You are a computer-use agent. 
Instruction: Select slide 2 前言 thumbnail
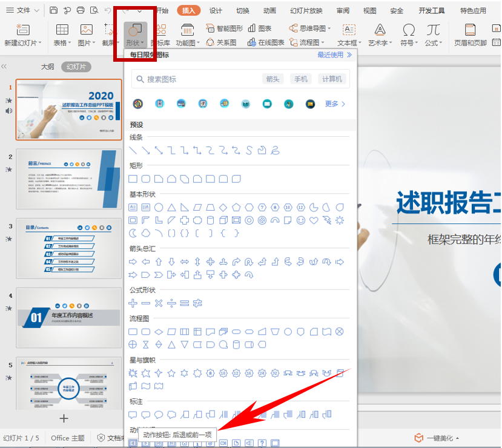[x=69, y=179]
